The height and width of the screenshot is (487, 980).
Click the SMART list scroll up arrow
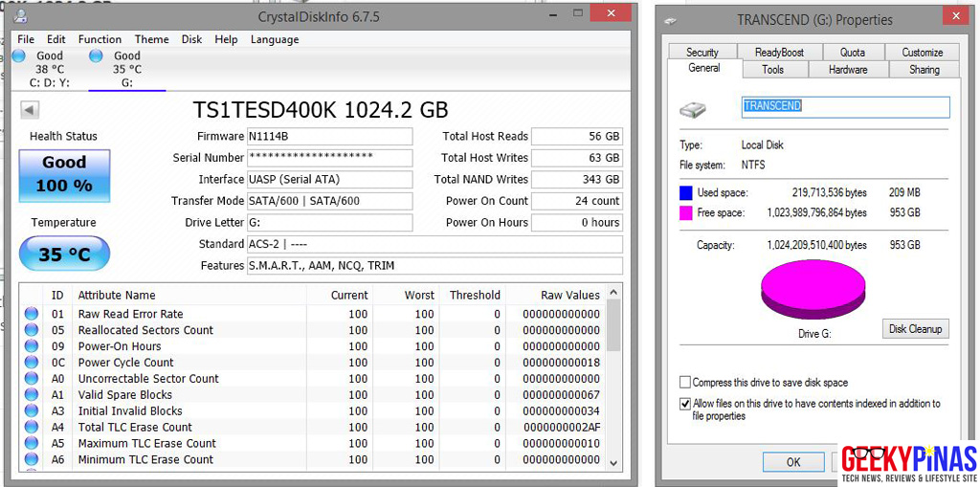coord(613,292)
